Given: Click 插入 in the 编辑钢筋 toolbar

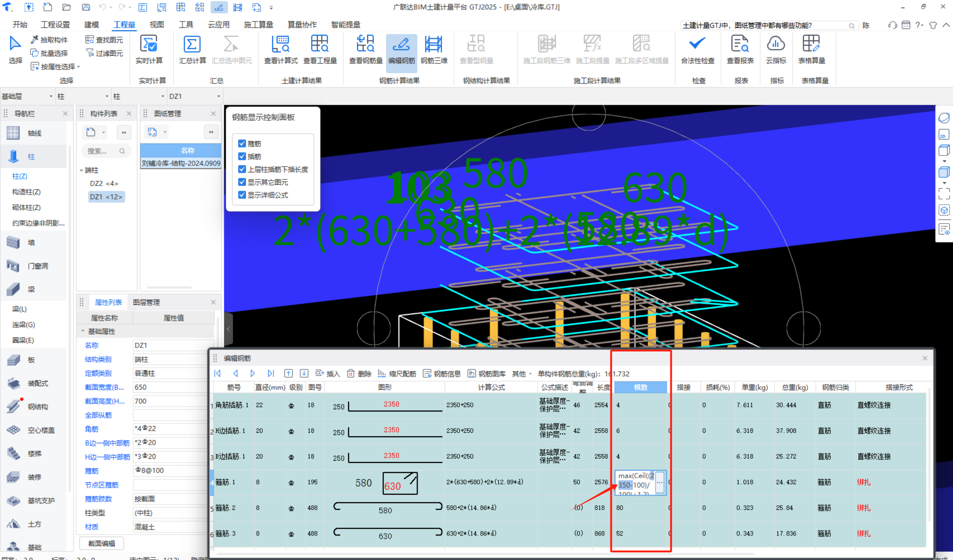Looking at the screenshot, I should 327,374.
